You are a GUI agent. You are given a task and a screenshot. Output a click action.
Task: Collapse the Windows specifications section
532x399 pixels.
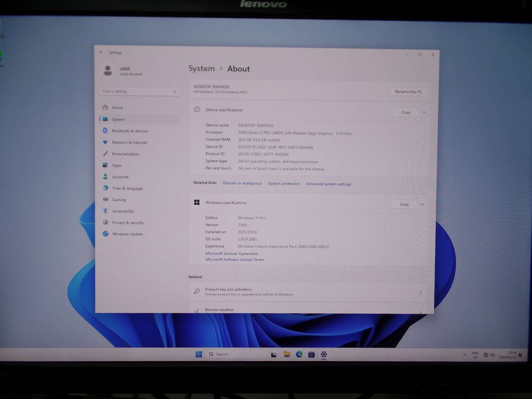(x=422, y=204)
